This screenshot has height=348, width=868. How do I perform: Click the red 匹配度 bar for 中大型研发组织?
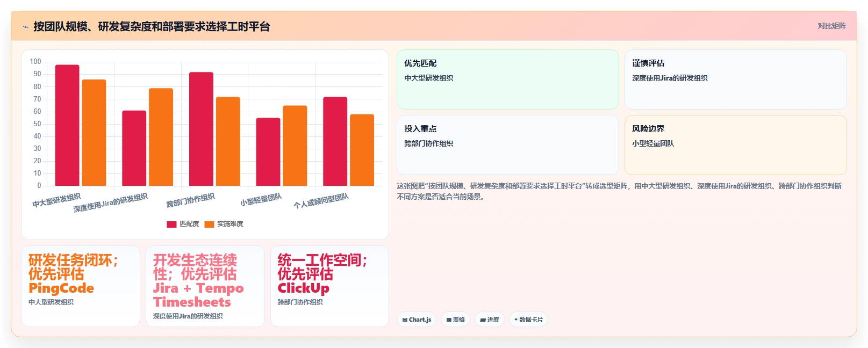coord(67,125)
